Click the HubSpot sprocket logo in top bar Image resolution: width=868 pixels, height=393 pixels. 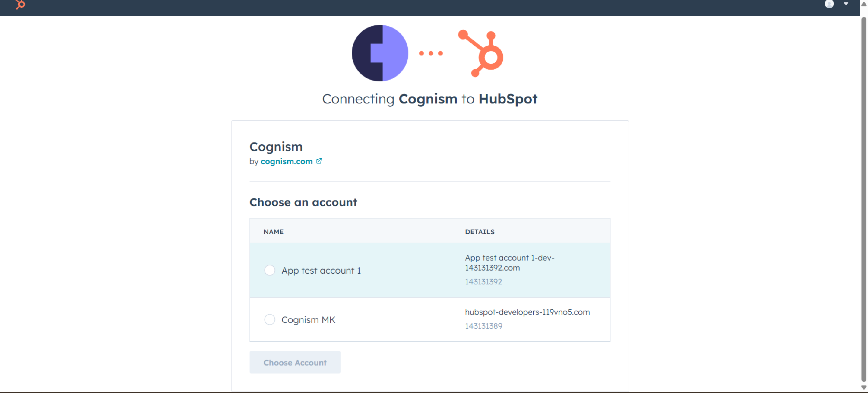20,5
